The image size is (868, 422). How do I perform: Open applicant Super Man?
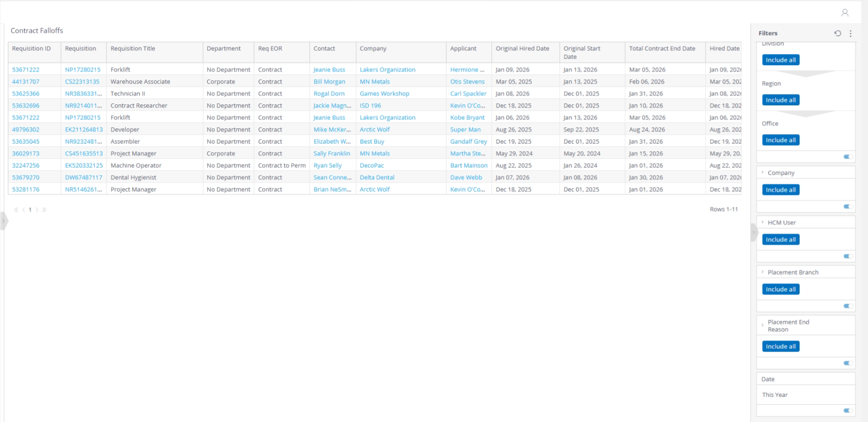pos(465,130)
